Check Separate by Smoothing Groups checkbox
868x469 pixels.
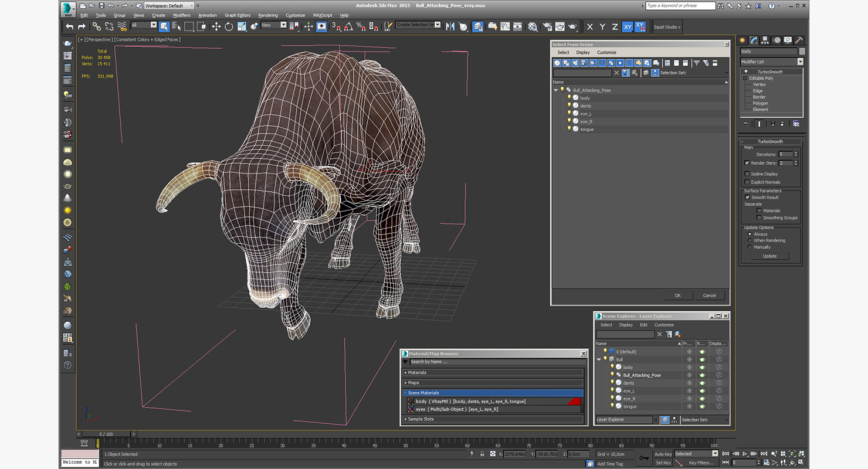(x=759, y=217)
